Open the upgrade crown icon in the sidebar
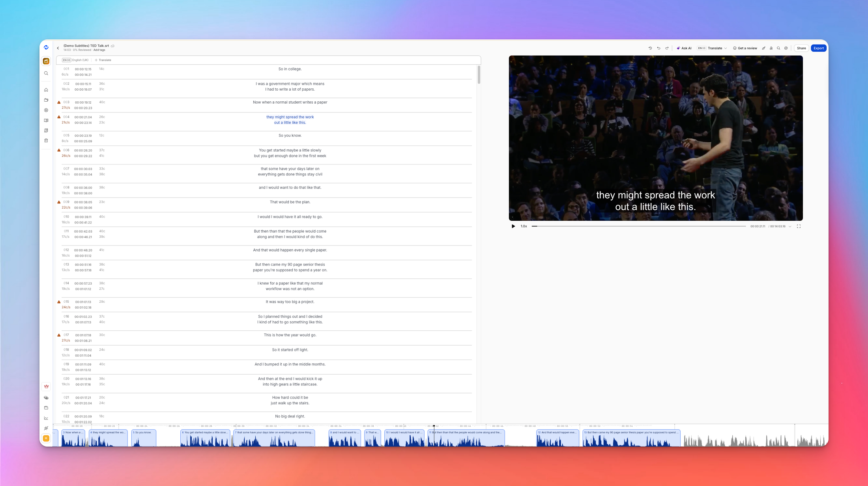Screen dimensions: 868x486 tap(46, 386)
